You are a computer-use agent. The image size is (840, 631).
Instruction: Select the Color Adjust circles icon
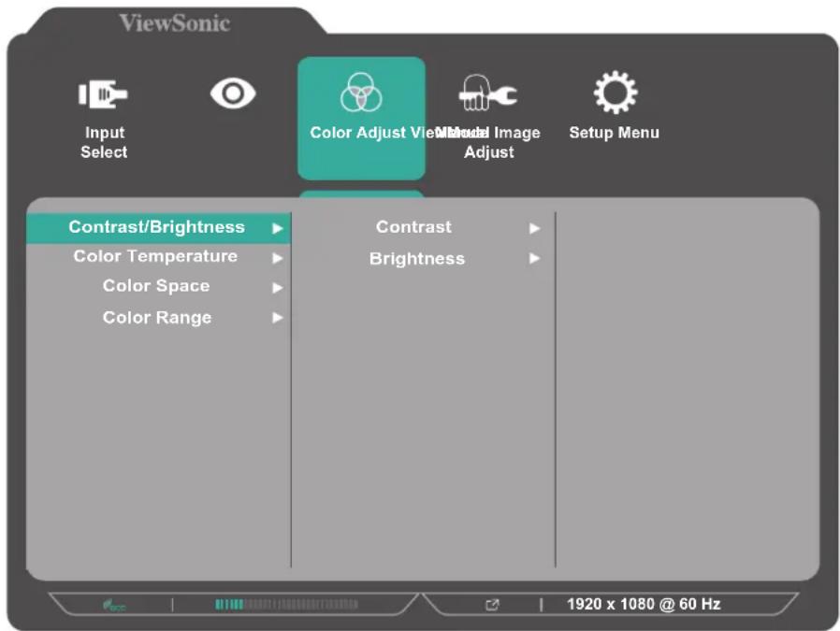tap(361, 93)
